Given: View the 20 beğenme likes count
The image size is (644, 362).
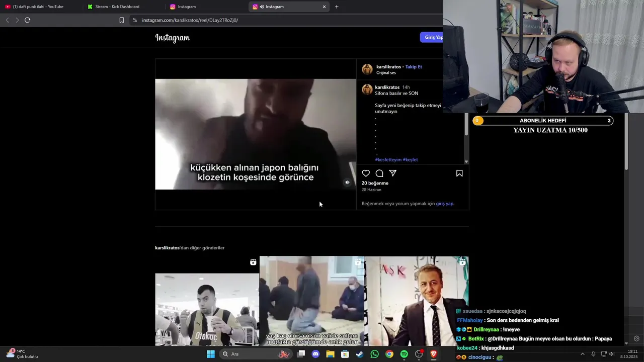Looking at the screenshot, I should [x=375, y=183].
